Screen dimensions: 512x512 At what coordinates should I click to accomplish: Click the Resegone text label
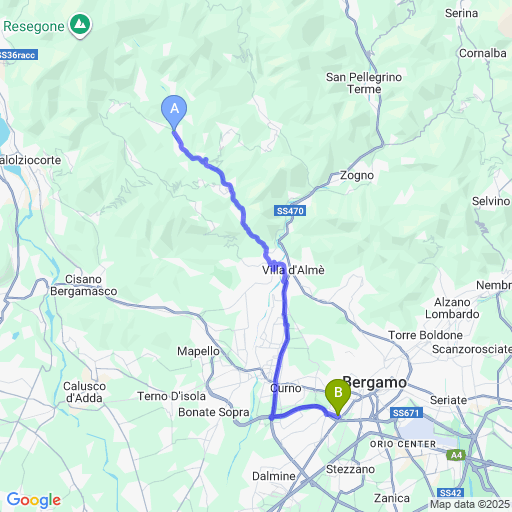tap(34, 26)
